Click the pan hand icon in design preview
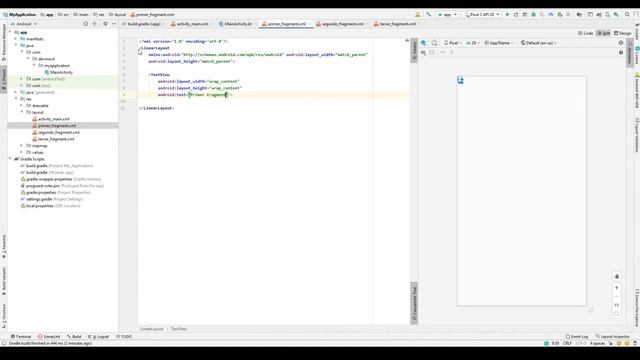The height and width of the screenshot is (360, 640). [616, 276]
